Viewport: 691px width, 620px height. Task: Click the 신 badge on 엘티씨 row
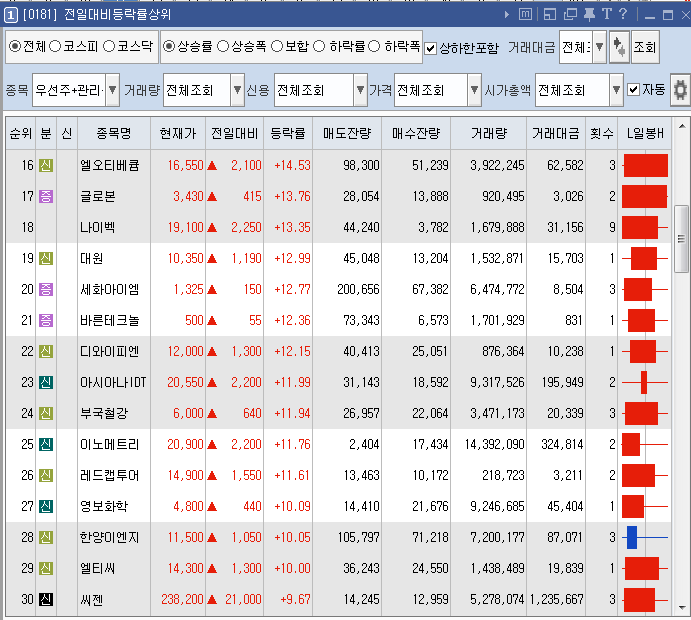[46, 568]
